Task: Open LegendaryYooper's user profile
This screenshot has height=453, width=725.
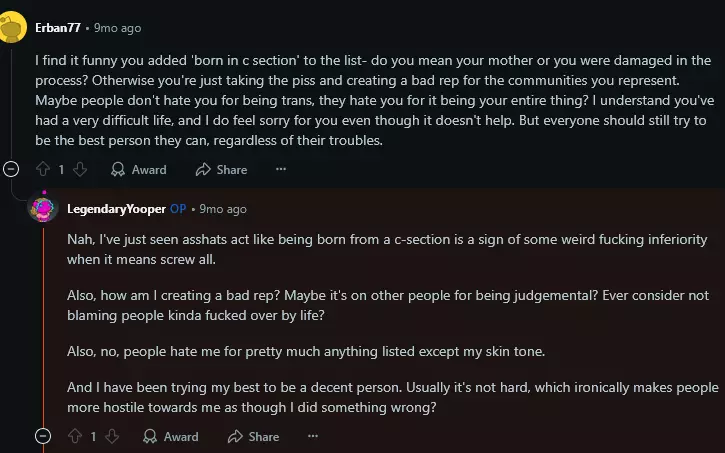Action: point(116,209)
